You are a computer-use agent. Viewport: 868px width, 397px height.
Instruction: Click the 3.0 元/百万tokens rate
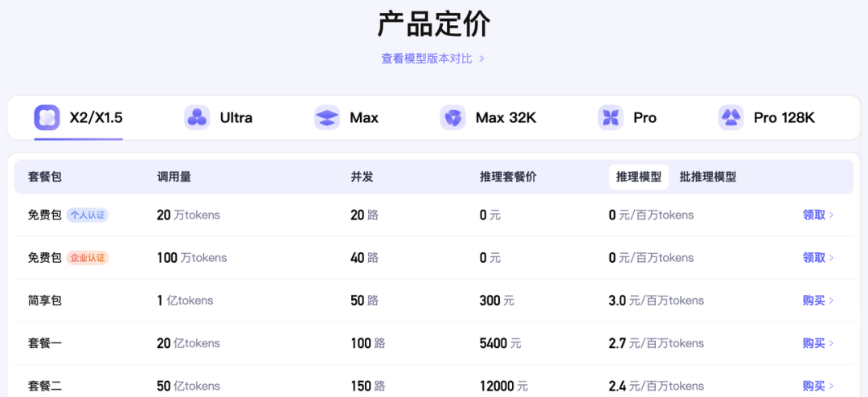(x=656, y=301)
